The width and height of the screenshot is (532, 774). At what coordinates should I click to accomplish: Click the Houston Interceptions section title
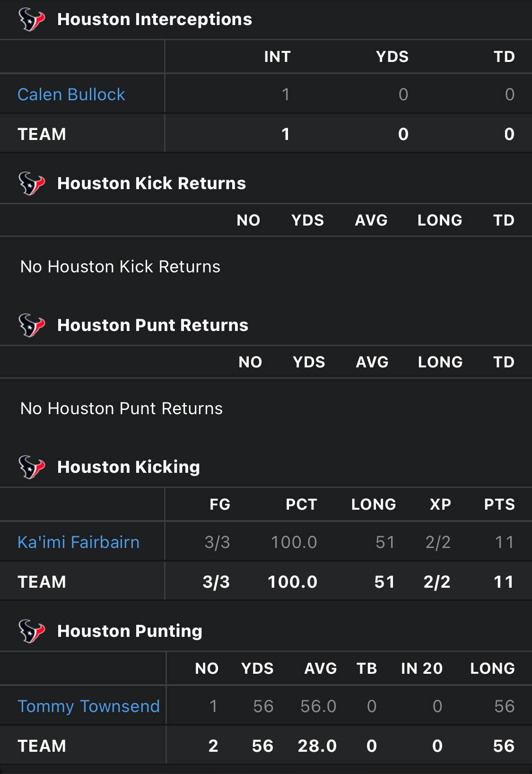(155, 19)
